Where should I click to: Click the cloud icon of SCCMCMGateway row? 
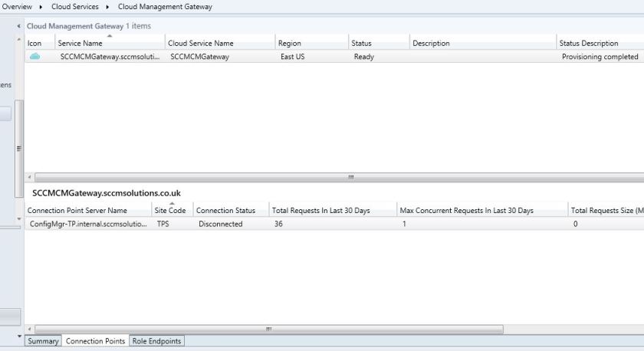[x=35, y=56]
